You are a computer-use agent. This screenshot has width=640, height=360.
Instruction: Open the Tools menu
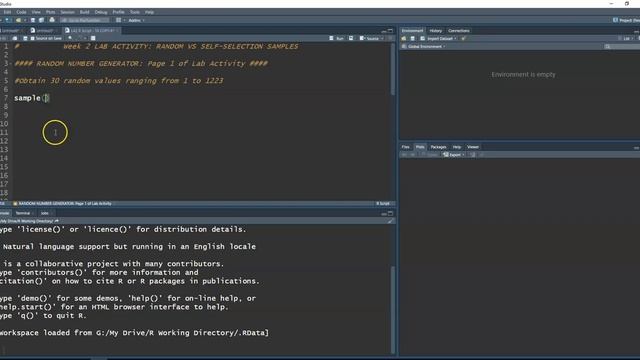[135, 12]
